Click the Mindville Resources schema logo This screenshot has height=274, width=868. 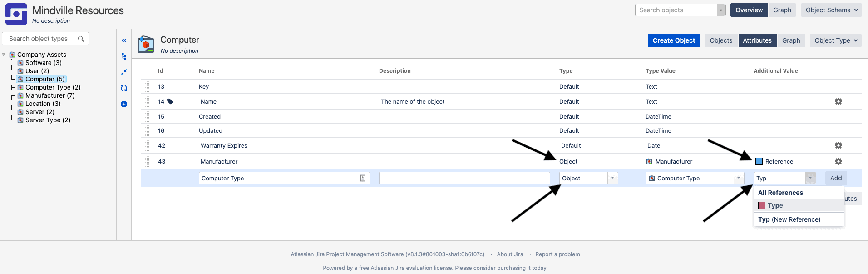pos(16,14)
